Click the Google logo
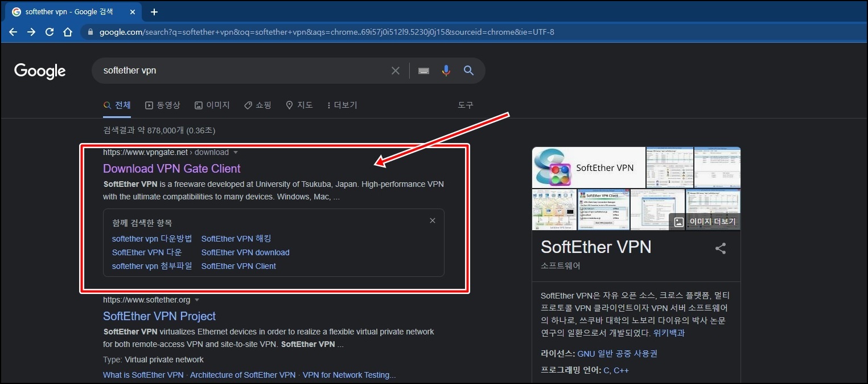This screenshot has width=868, height=384. pyautogui.click(x=40, y=71)
